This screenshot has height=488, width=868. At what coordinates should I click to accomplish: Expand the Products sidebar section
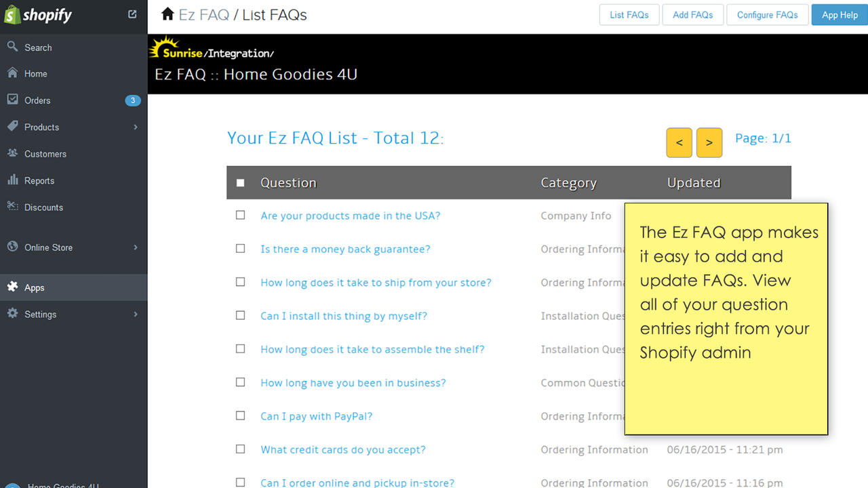tap(134, 127)
